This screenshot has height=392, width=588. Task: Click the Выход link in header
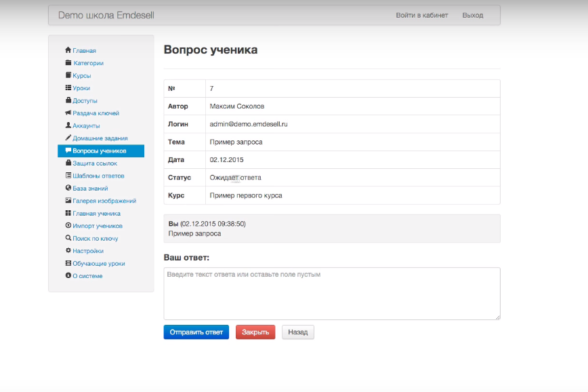472,15
